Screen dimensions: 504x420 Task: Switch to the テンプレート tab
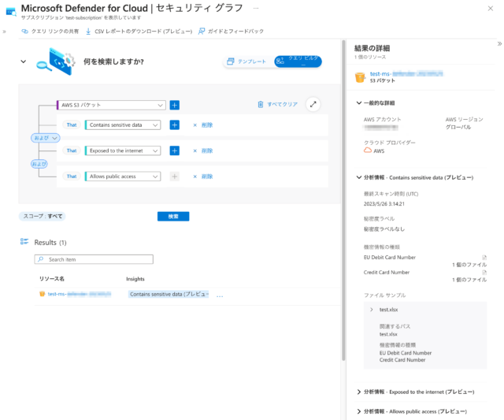click(x=246, y=61)
